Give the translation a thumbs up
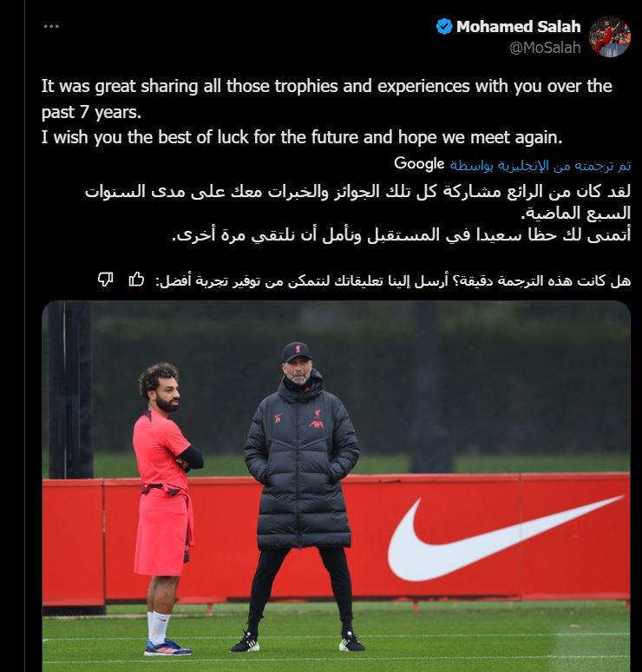 [136, 280]
